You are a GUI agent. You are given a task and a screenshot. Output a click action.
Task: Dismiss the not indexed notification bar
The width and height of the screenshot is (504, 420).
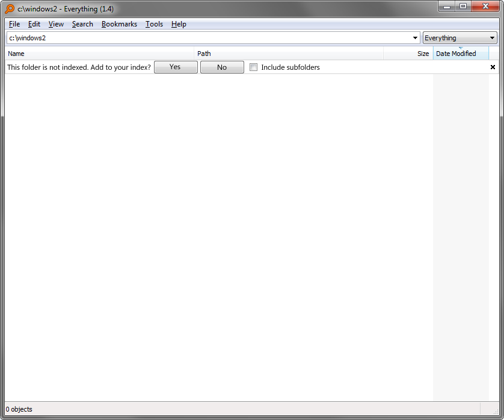(493, 67)
